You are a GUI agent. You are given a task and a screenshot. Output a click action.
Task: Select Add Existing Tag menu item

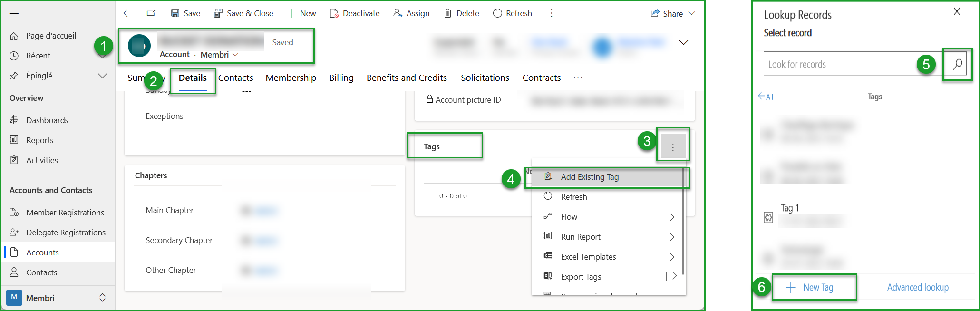[590, 177]
